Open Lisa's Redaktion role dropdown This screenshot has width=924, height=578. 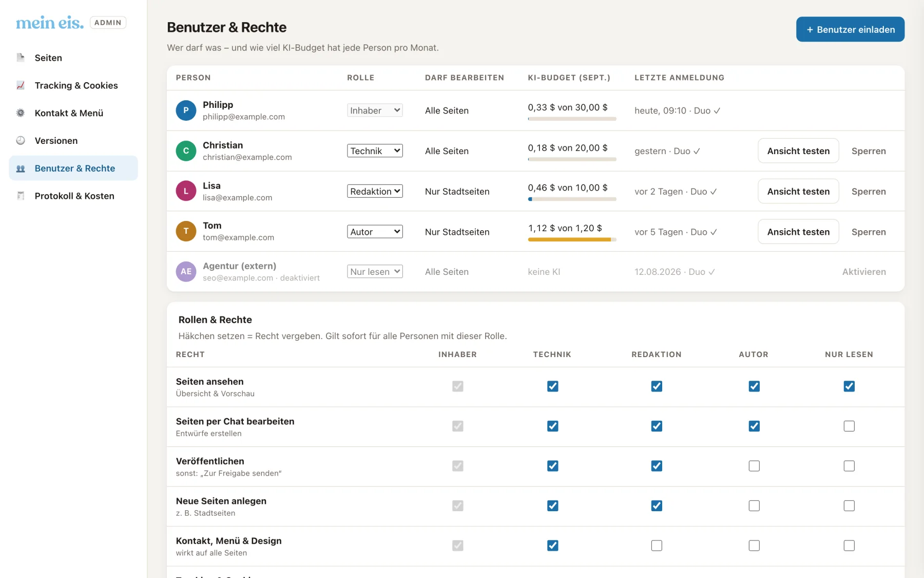tap(375, 191)
